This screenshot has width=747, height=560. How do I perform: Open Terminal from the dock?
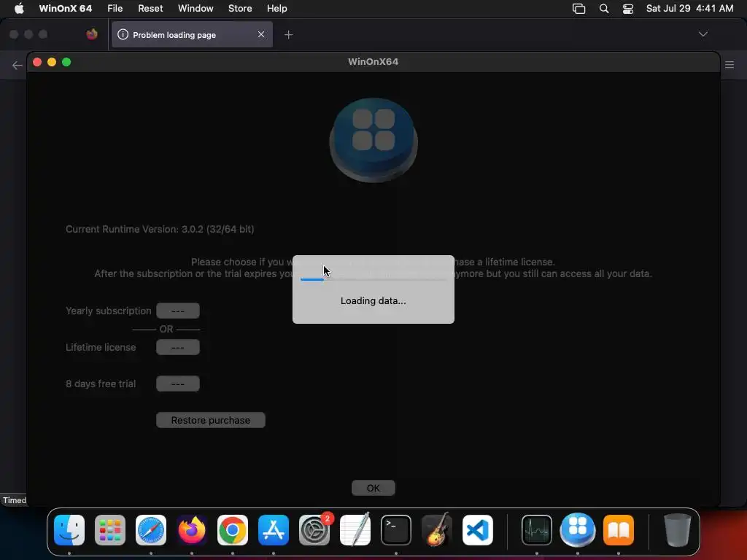(396, 530)
